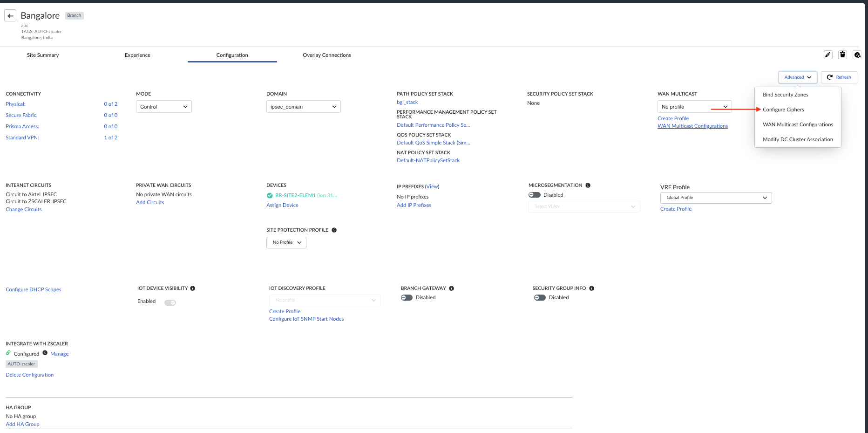Image resolution: width=868 pixels, height=433 pixels.
Task: Click info icon beside Site Protection Profile
Action: [x=334, y=230]
